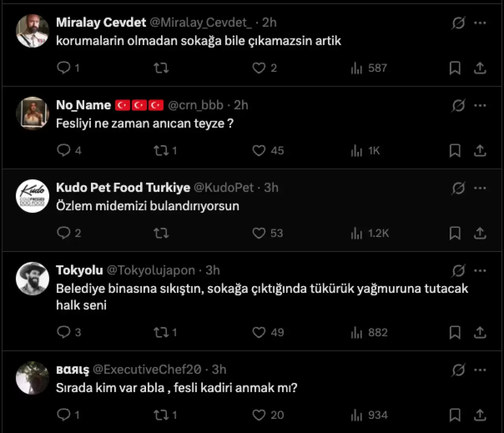Open the @KudoPet handle link
504x433 pixels.
224,188
